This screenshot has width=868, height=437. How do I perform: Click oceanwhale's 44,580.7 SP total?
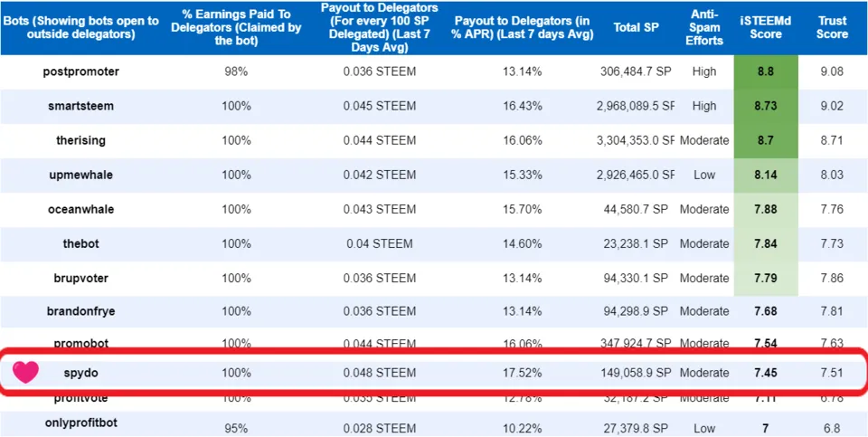point(637,209)
